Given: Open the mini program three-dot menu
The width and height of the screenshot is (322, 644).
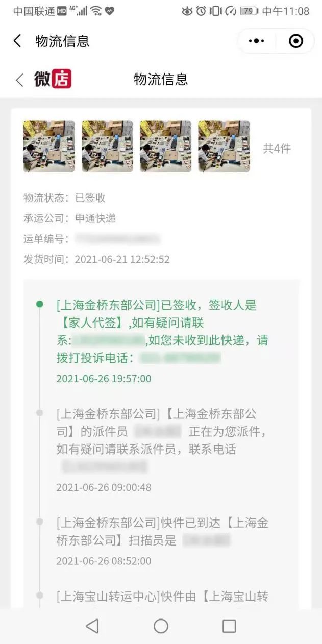Looking at the screenshot, I should 256,41.
